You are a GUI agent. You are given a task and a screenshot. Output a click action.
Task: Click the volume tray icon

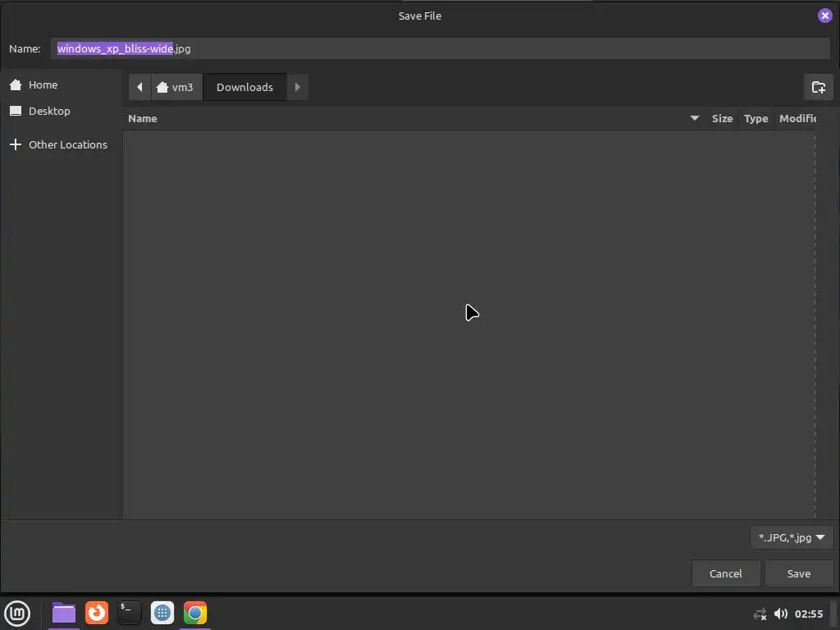click(781, 614)
